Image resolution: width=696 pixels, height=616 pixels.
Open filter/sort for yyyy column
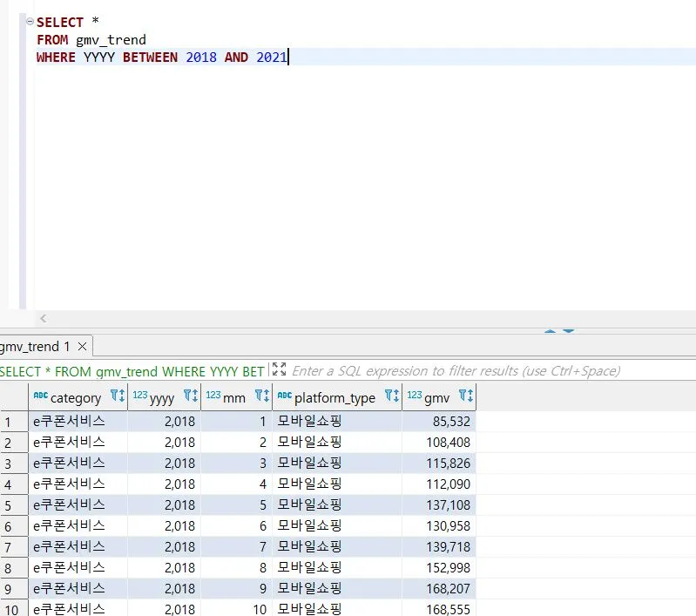coord(191,396)
